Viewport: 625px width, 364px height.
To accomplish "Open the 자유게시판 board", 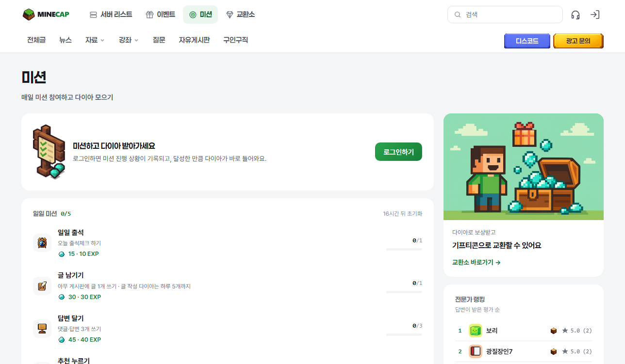I will 194,40.
